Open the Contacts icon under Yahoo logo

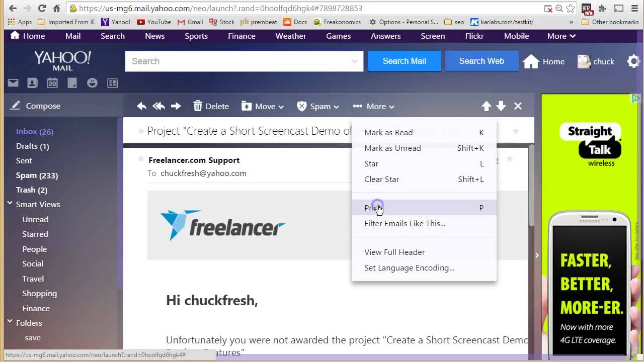coord(32,83)
